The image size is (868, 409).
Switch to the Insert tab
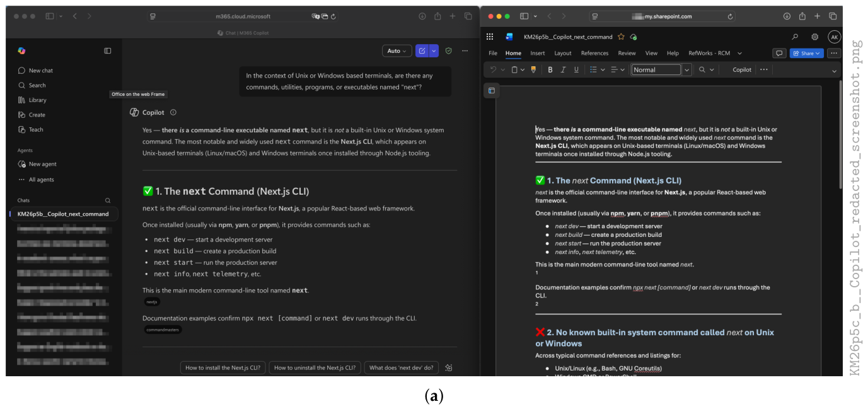click(538, 54)
